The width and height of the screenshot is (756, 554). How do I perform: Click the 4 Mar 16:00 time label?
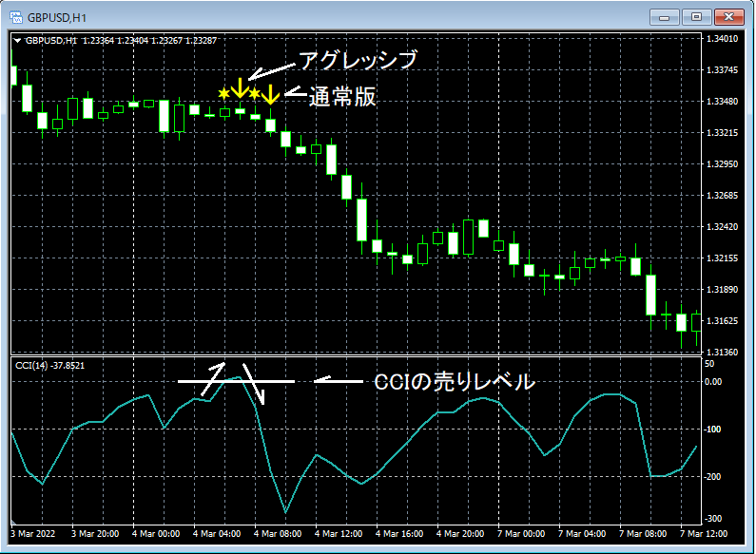pyautogui.click(x=399, y=534)
